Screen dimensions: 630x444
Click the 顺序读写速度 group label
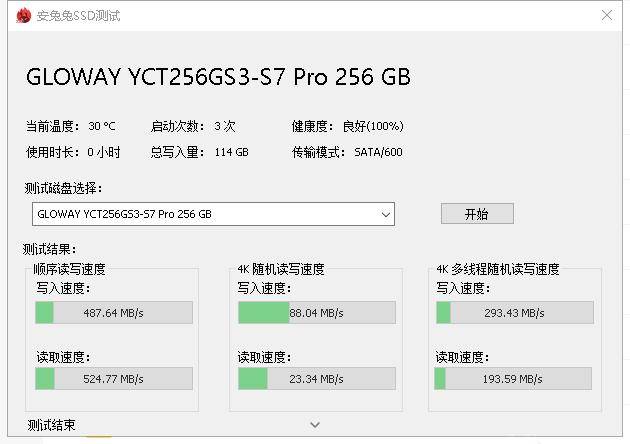click(x=69, y=269)
